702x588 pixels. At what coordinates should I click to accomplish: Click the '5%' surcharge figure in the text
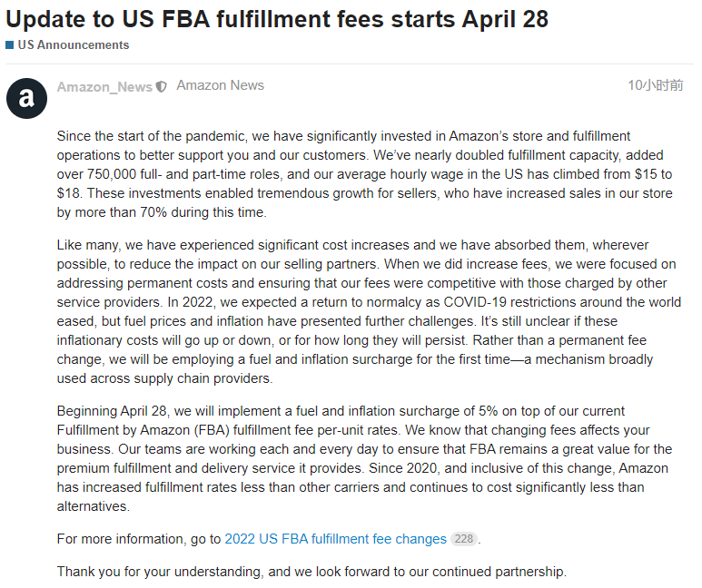(x=488, y=411)
